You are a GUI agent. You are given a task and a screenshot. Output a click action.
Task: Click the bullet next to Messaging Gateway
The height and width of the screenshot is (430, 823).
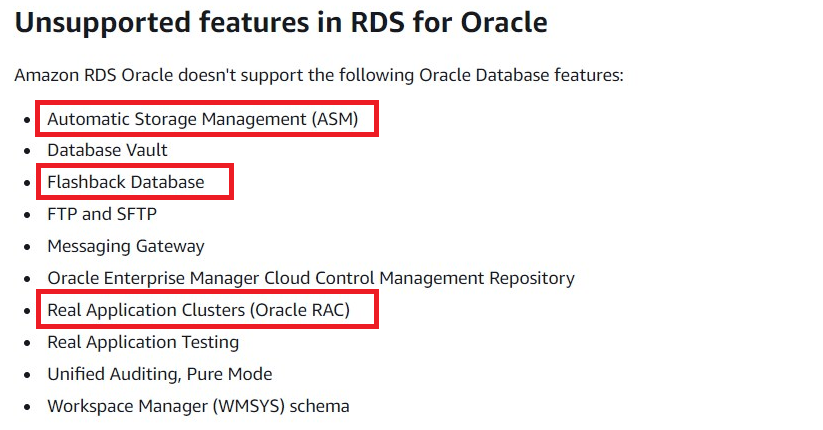pyautogui.click(x=28, y=247)
